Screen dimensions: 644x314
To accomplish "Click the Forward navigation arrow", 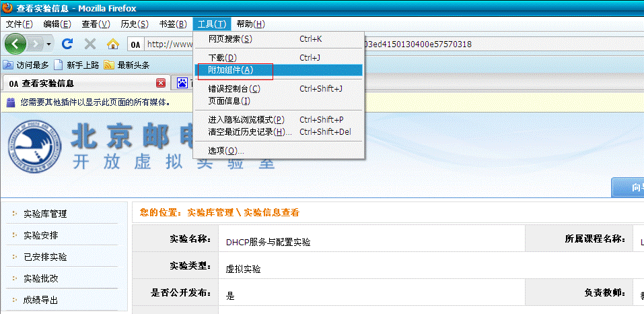I will pos(35,44).
